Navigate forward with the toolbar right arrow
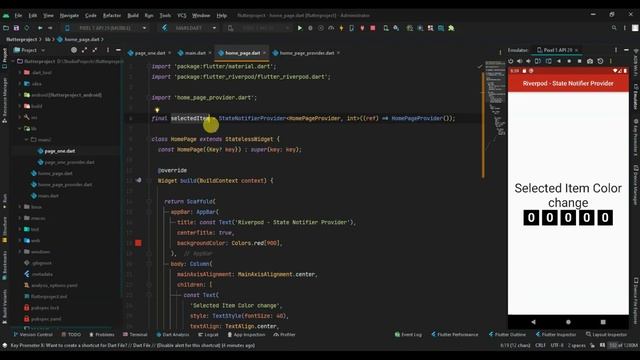This screenshot has height=360, width=640. tap(50, 28)
